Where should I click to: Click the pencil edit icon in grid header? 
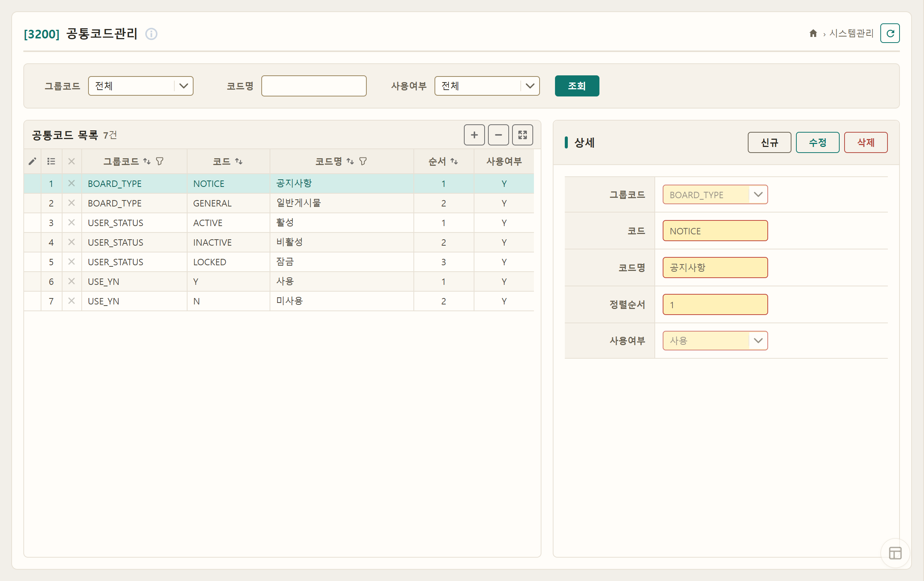click(32, 161)
